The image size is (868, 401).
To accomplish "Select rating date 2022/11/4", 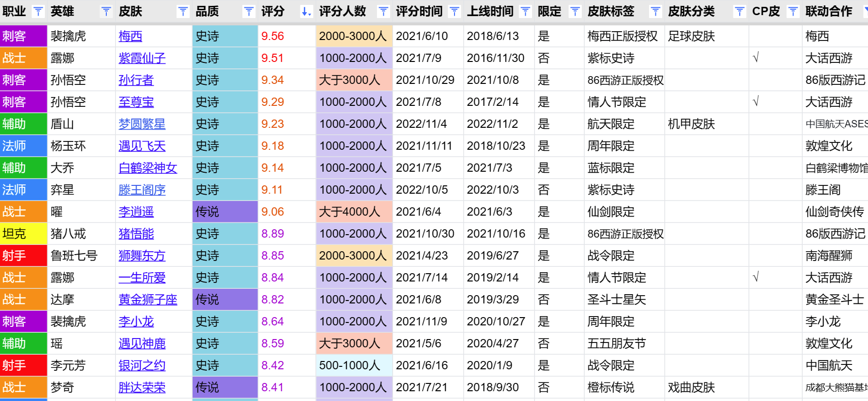I will pos(428,124).
